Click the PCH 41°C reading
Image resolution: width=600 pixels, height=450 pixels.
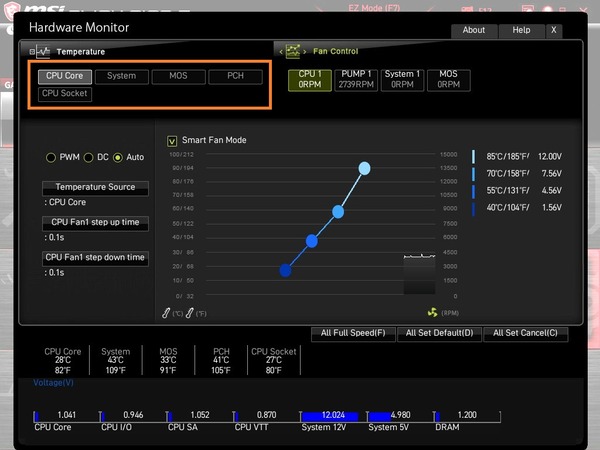(221, 361)
